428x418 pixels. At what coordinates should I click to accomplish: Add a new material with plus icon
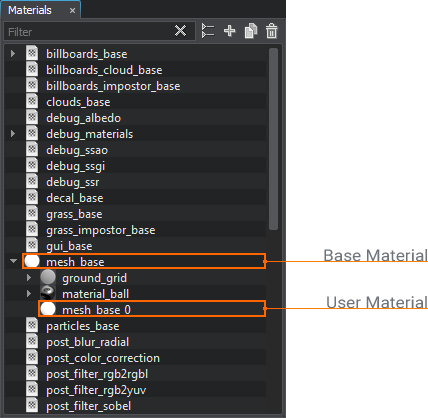(x=229, y=31)
